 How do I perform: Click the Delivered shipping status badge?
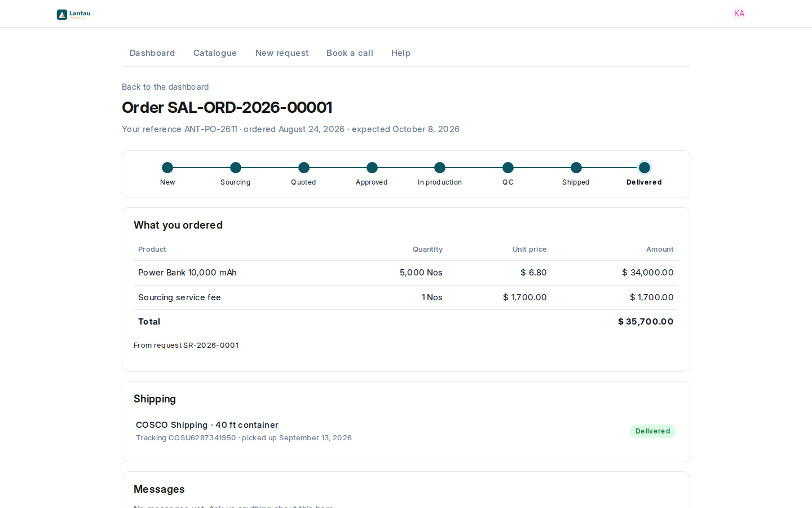(x=652, y=431)
